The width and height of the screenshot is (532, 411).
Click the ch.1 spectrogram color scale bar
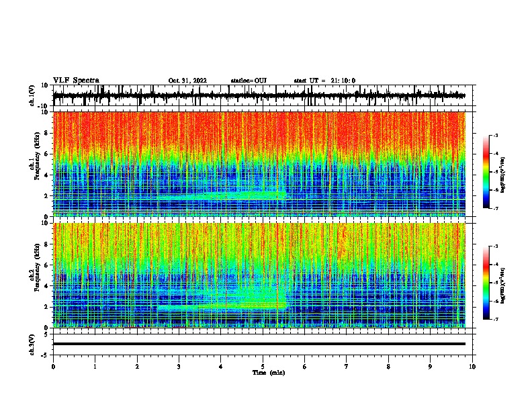[486, 172]
